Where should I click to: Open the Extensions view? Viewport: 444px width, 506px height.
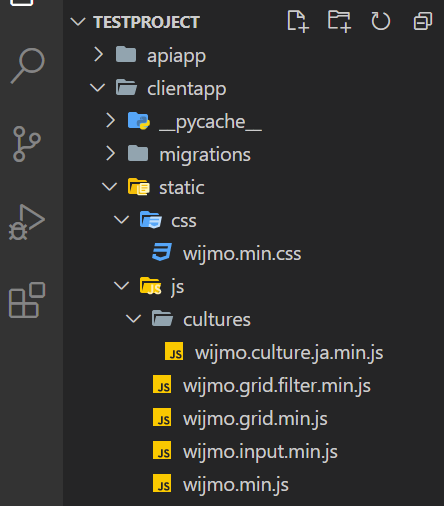tap(27, 300)
